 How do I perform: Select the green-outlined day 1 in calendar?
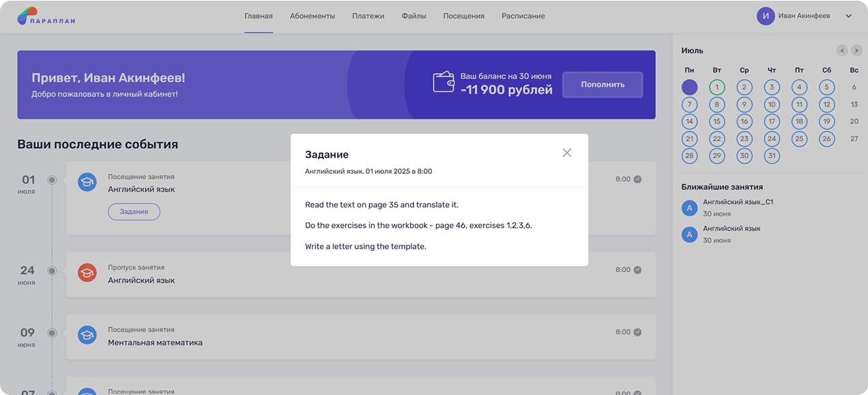[717, 87]
